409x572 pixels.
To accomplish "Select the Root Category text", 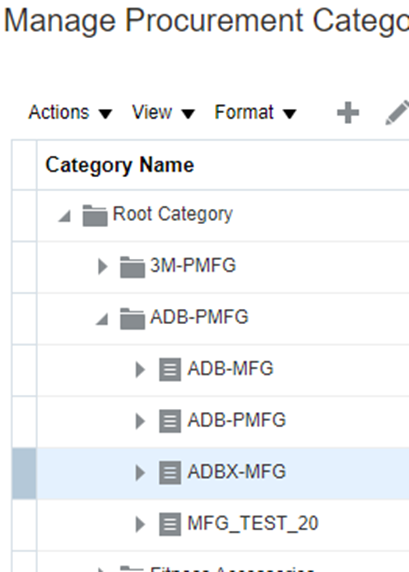I will [173, 214].
